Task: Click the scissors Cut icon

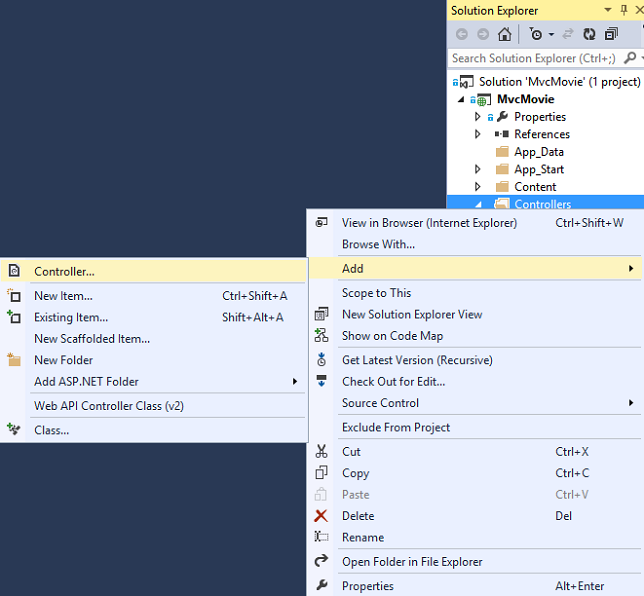Action: click(x=321, y=451)
